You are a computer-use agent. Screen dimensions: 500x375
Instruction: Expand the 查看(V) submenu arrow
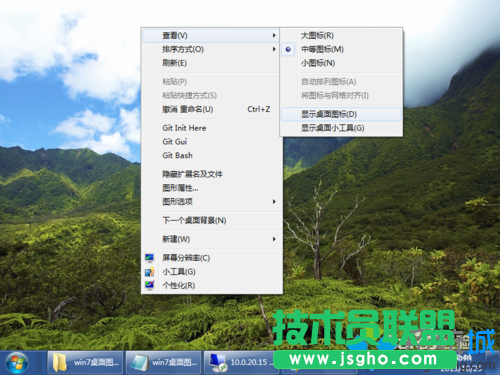(x=274, y=36)
